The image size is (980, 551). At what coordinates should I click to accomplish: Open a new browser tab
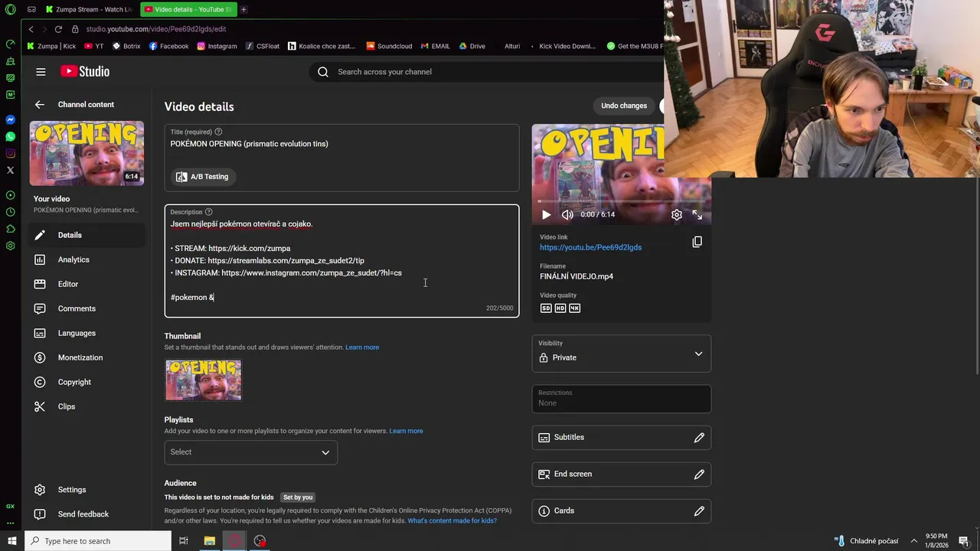pos(243,9)
